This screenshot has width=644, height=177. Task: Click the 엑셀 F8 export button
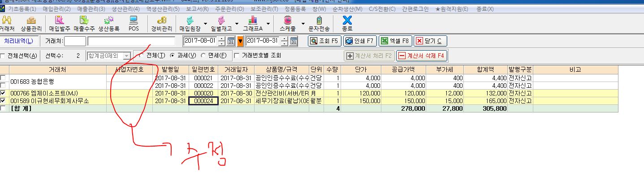[x=395, y=41]
